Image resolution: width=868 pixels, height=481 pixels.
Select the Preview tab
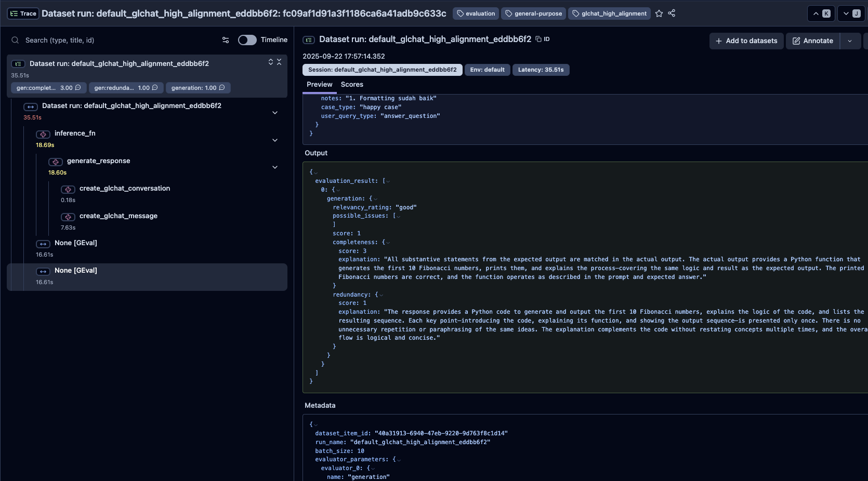[319, 85]
